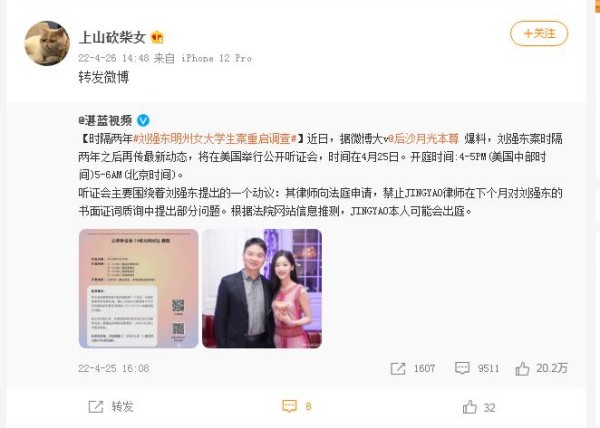Viewport: 600px width, 428px height.
Task: Like this repost with 32 likes
Action: tap(479, 407)
